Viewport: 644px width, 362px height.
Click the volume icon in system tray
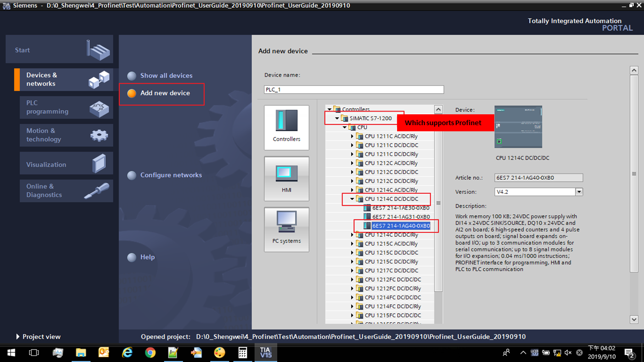[x=568, y=353]
